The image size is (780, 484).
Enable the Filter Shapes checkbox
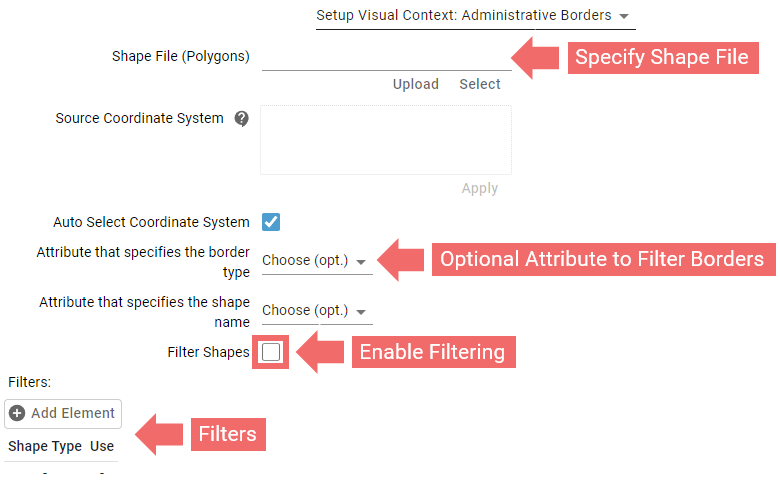pyautogui.click(x=271, y=352)
